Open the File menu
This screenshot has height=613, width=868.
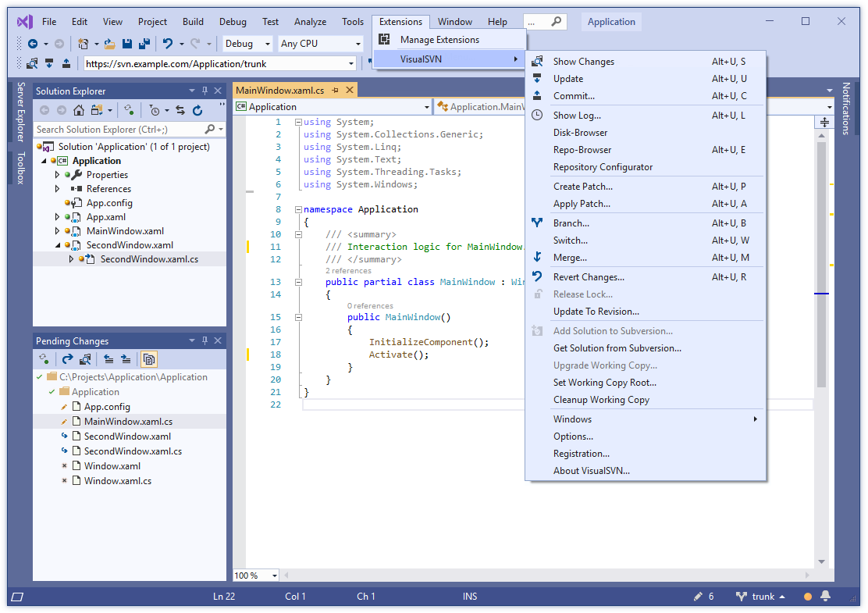[x=49, y=22]
